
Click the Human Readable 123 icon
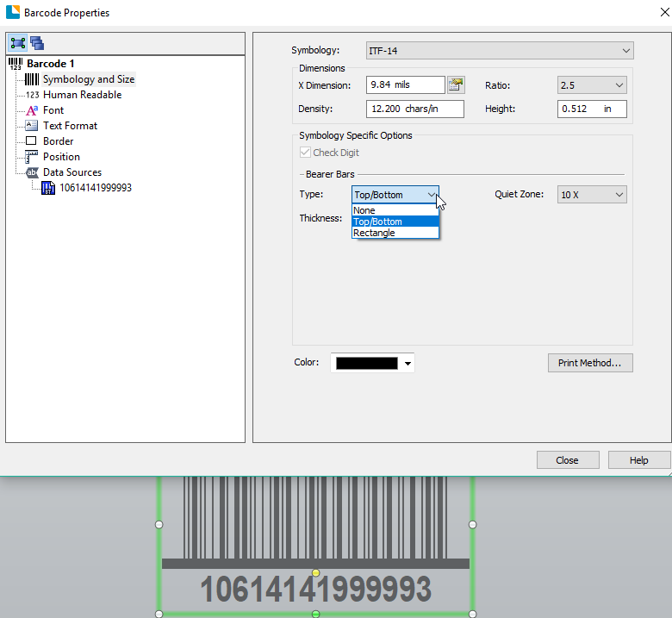(x=33, y=95)
